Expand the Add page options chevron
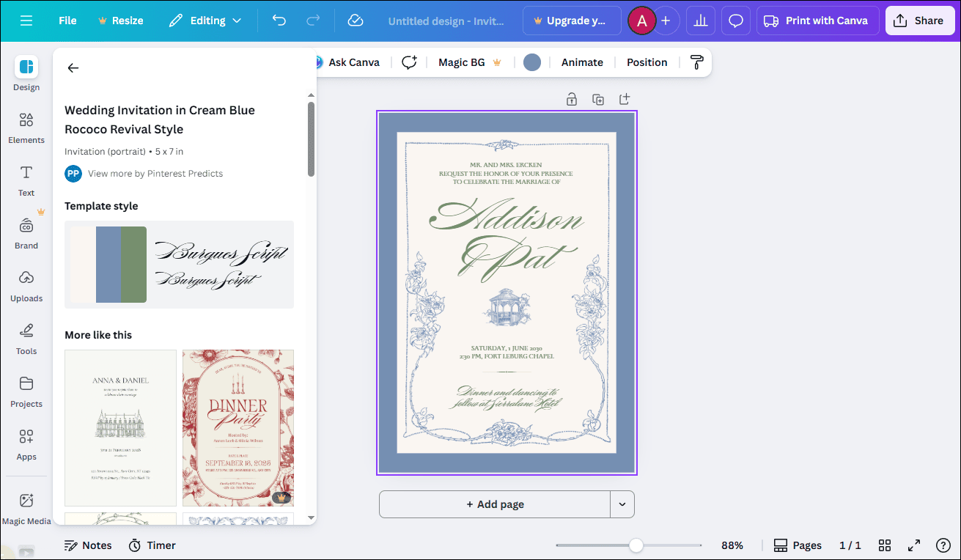961x560 pixels. 622,504
